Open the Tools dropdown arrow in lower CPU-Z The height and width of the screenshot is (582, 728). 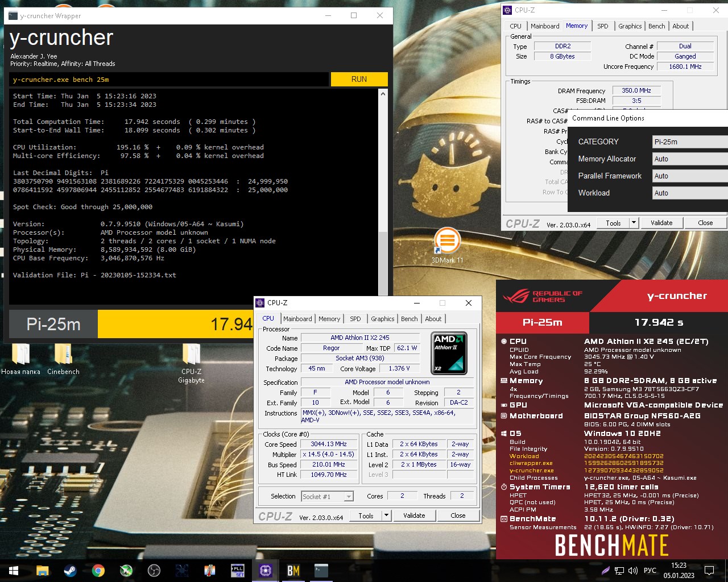click(386, 516)
